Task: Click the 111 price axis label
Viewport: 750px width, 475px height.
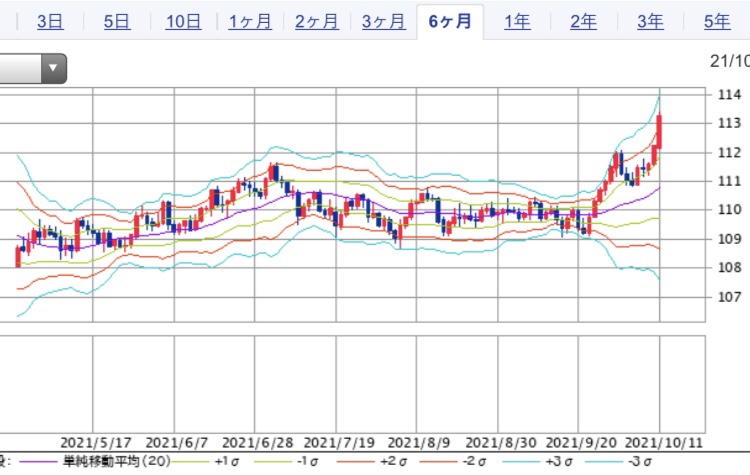Action: click(729, 181)
